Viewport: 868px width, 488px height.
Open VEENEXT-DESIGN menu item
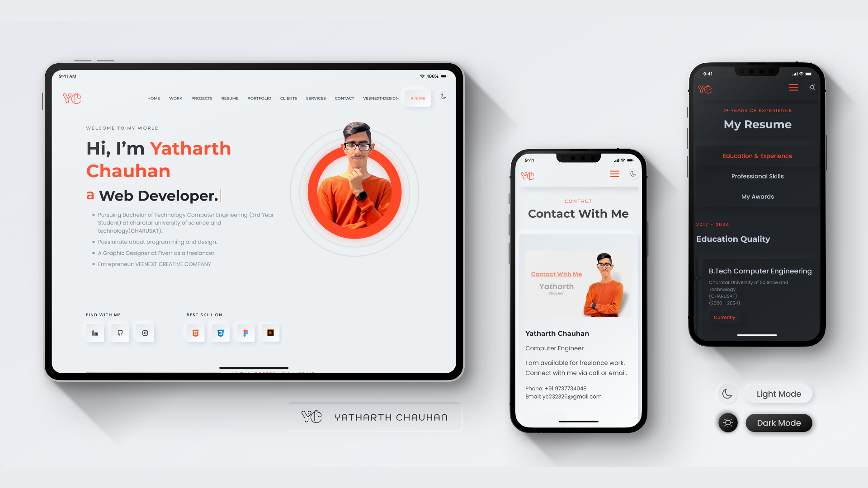click(381, 98)
